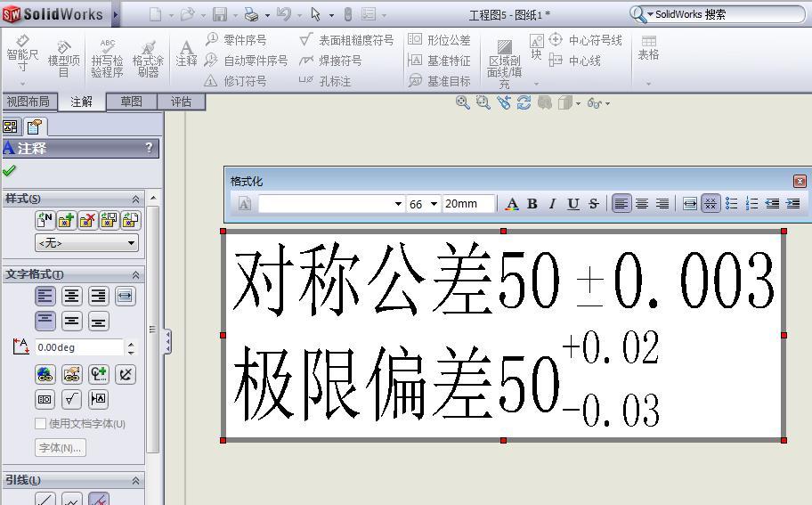
Task: Expand the dropdown under Smart Dimension
Action: coord(22,83)
